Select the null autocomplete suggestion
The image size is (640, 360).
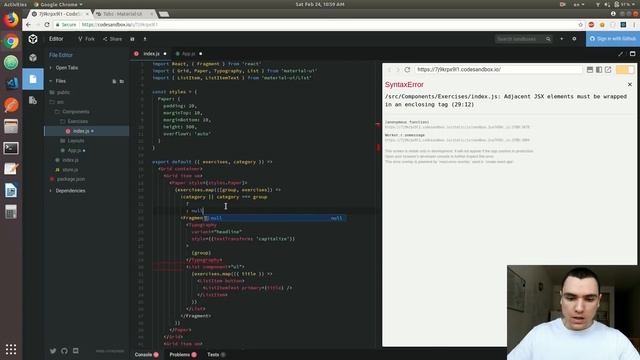pos(274,218)
